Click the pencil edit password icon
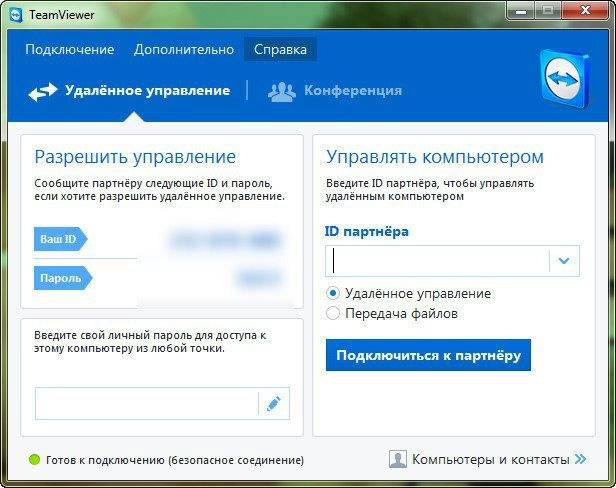Image resolution: width=616 pixels, height=488 pixels. (x=274, y=404)
